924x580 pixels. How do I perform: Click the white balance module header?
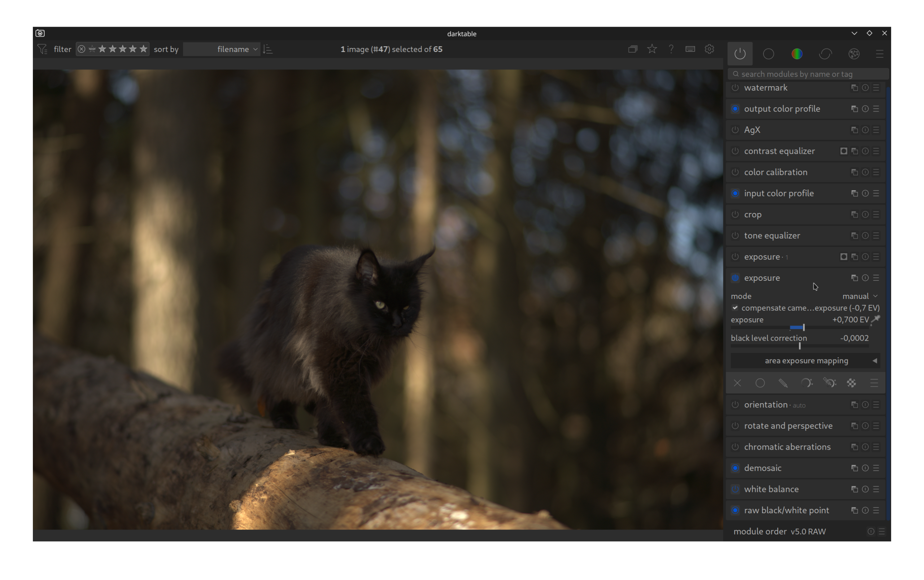(x=771, y=489)
